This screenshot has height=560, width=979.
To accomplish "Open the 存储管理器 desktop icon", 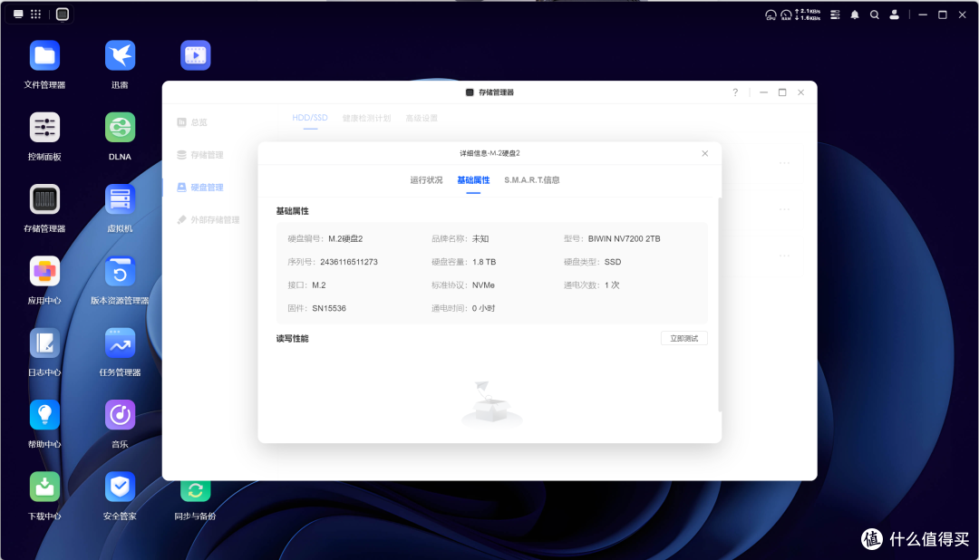I will click(44, 199).
